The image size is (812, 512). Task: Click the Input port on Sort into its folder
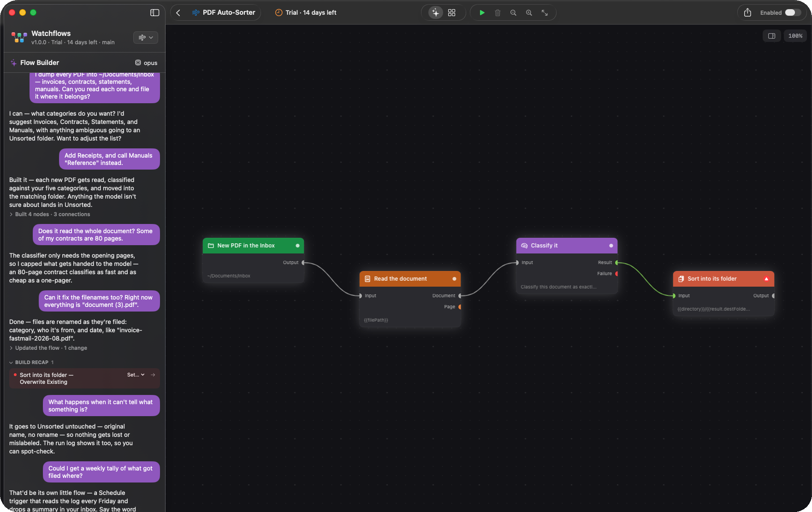point(674,296)
